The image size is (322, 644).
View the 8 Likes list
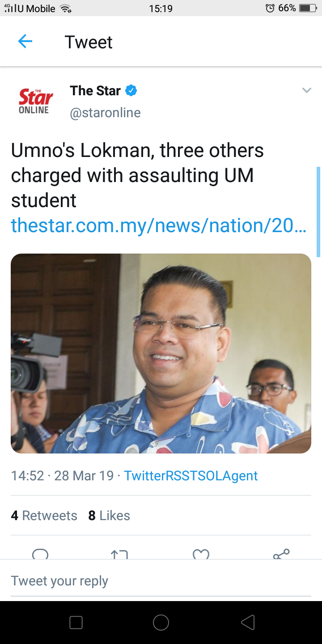coord(109,516)
